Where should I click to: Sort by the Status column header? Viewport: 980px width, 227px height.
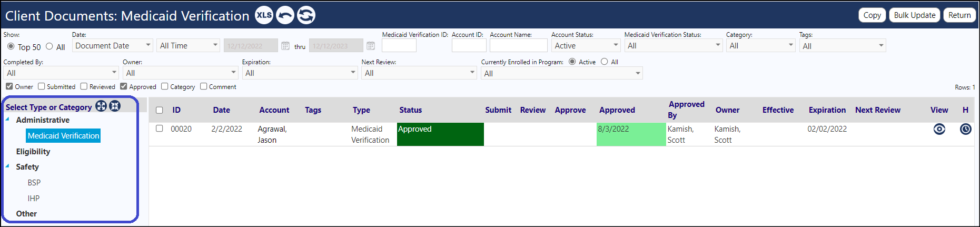[410, 110]
